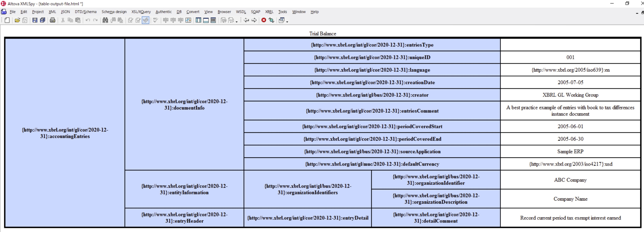Click the colored columns table icon
Viewport: 644px width, 232px height.
pos(188,20)
